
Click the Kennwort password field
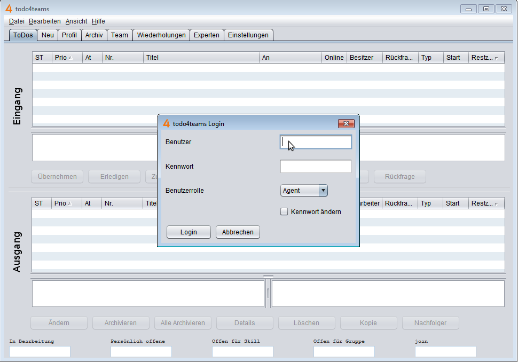(x=316, y=166)
